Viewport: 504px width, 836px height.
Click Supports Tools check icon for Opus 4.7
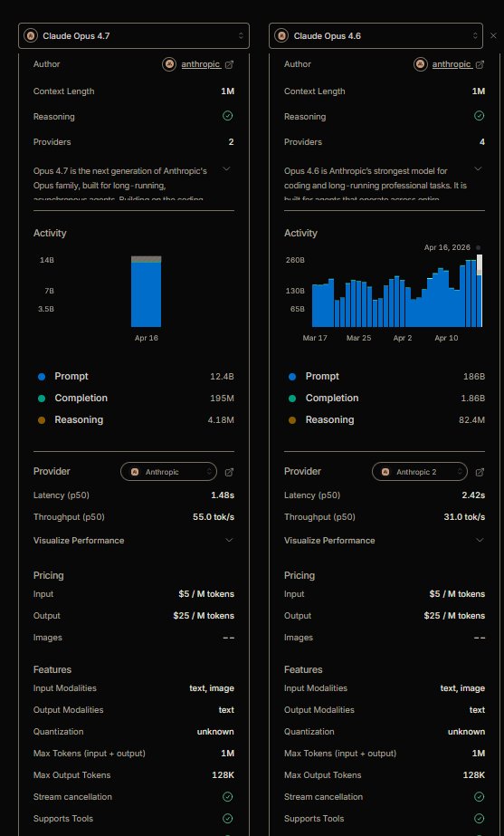[228, 819]
